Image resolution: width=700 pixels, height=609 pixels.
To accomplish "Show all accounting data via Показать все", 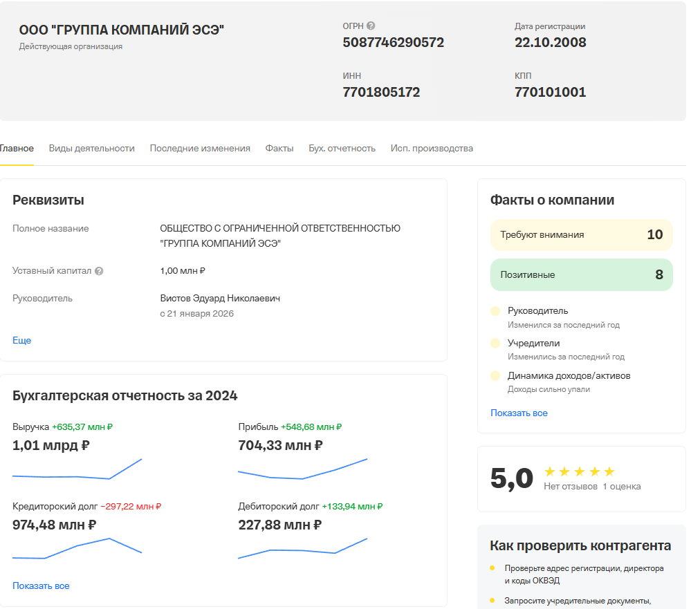I will coord(41,585).
